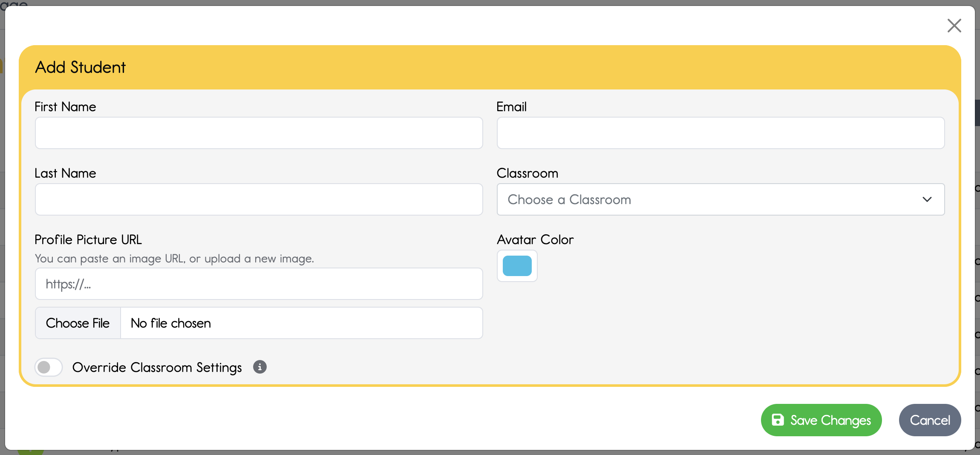Select a classroom from the combo box
The height and width of the screenshot is (455, 980).
[720, 199]
